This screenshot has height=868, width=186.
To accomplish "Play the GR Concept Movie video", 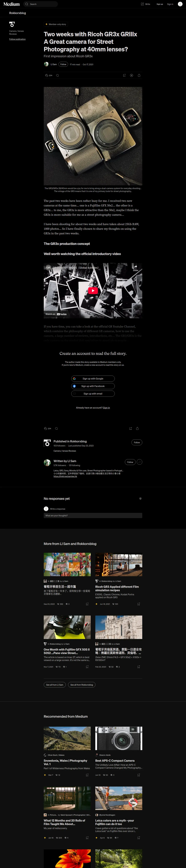I will click(x=93, y=290).
